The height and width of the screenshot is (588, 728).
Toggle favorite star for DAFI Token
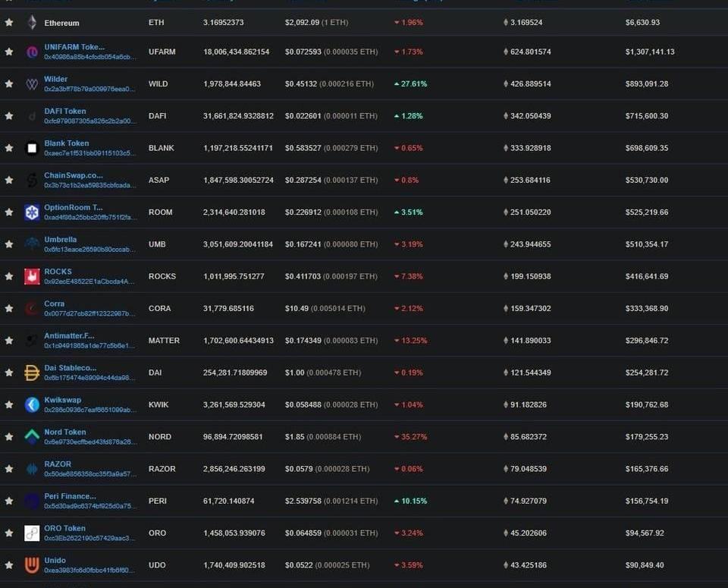(x=9, y=116)
